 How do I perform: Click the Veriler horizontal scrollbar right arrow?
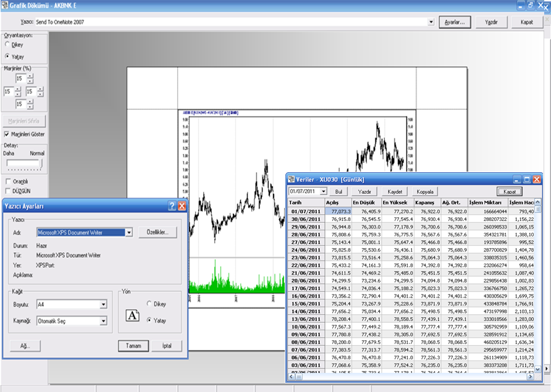531,377
